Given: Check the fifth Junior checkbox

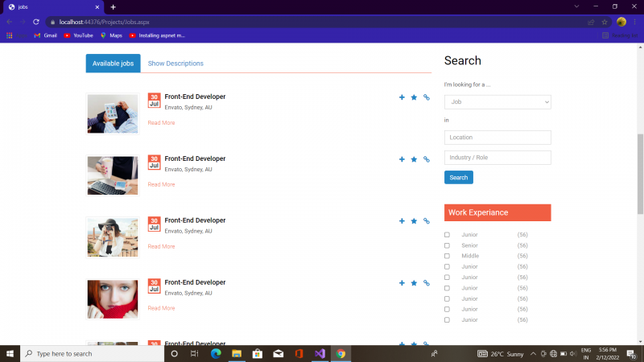Looking at the screenshot, I should coord(447,298).
